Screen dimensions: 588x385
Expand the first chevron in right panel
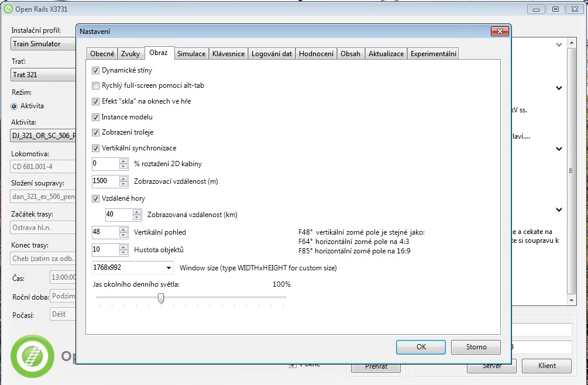[559, 44]
